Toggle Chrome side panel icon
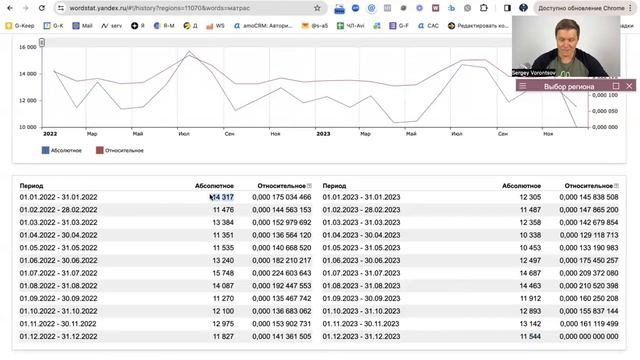 507,8
